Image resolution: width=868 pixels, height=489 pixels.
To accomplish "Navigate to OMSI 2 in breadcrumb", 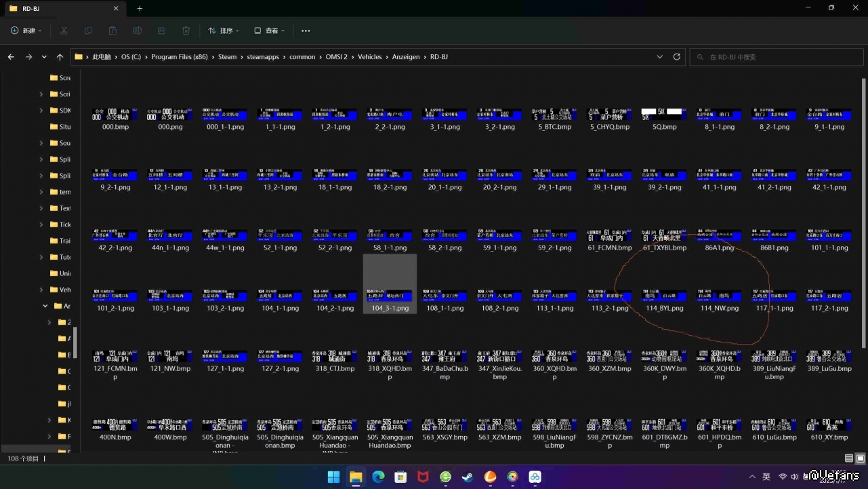I will tap(336, 57).
